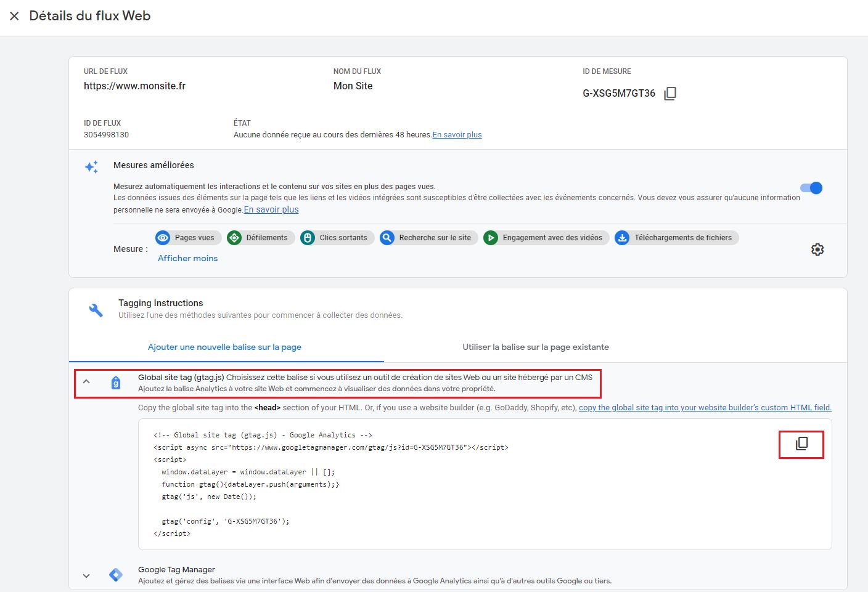Disable the Mesures améliorées toggle
Viewport: 868px width, 592px height.
click(811, 189)
